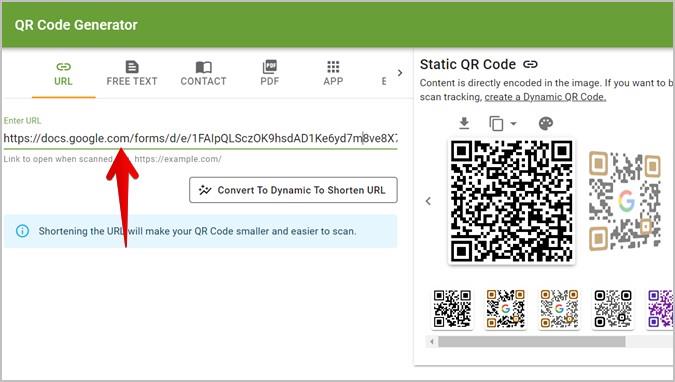The width and height of the screenshot is (675, 382).
Task: Click the download QR code icon
Action: [464, 123]
